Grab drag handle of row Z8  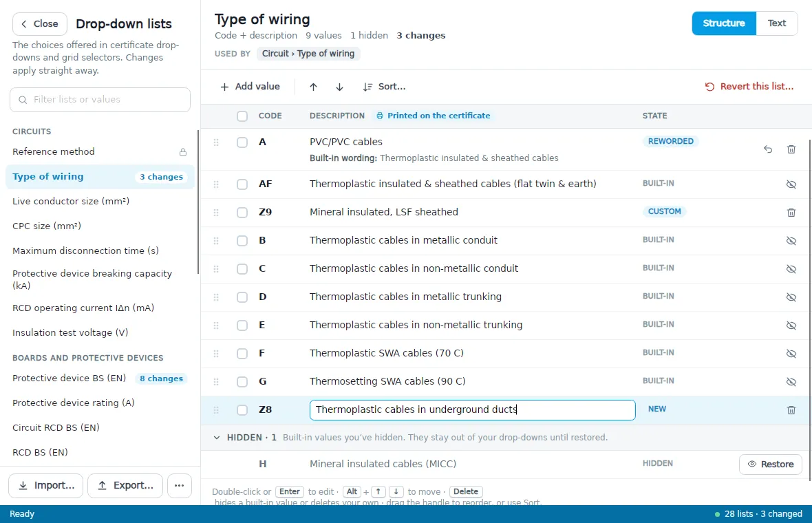[216, 410]
